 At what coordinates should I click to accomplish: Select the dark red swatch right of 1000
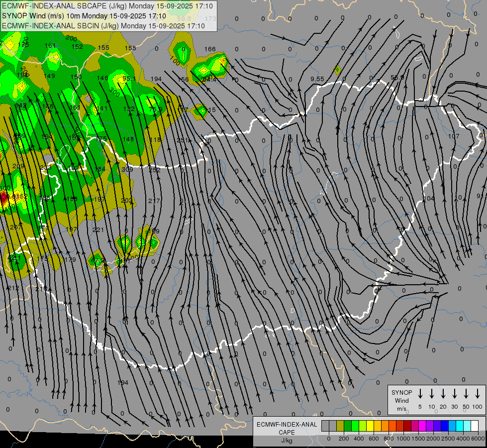[x=407, y=426]
